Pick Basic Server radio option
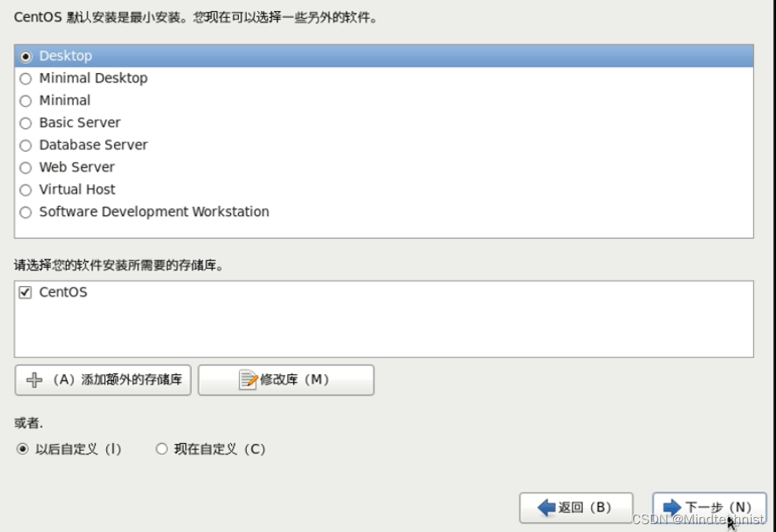The width and height of the screenshot is (776, 532). (x=26, y=123)
